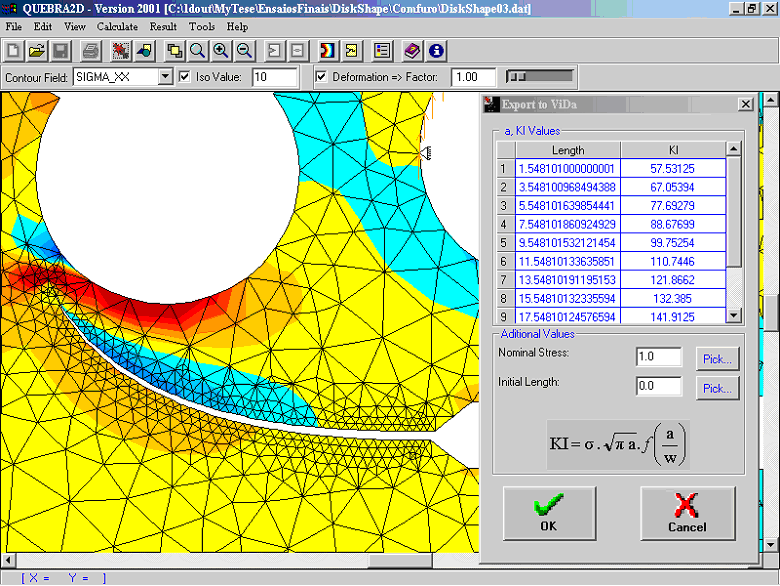780x586 pixels.
Task: Click the New file icon
Action: [14, 50]
